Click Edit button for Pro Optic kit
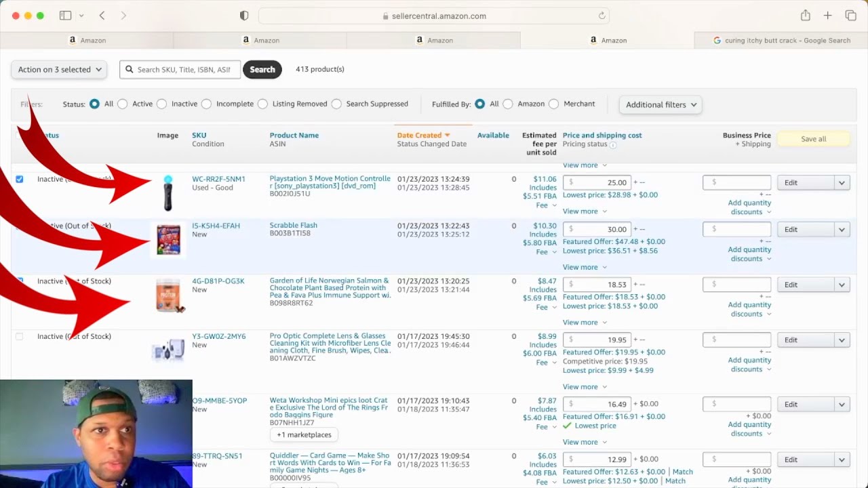This screenshot has height=488, width=868. [x=806, y=340]
